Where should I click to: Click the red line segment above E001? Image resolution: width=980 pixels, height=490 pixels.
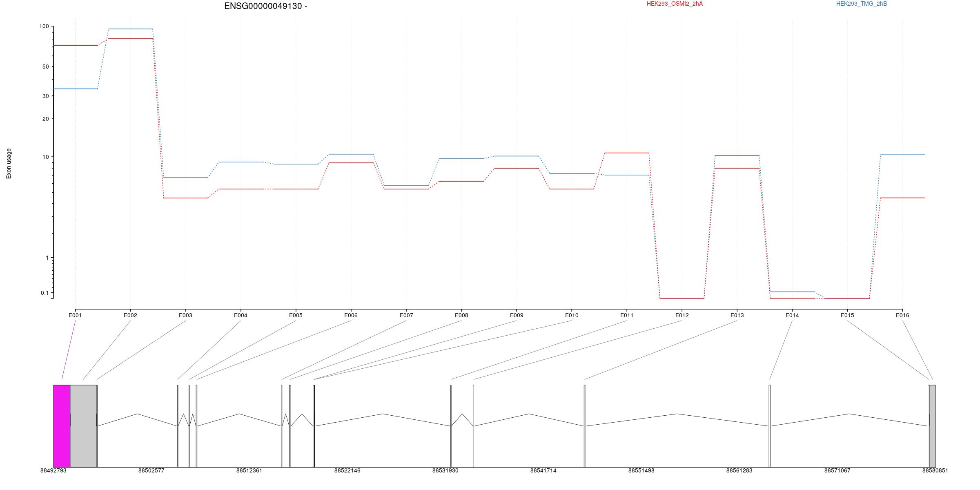tap(76, 45)
